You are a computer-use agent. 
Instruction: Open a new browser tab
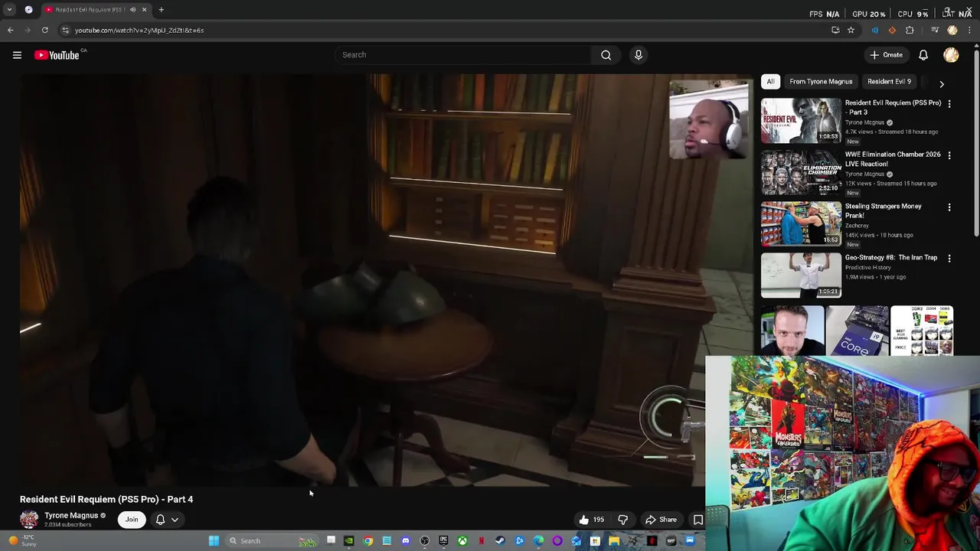[162, 10]
